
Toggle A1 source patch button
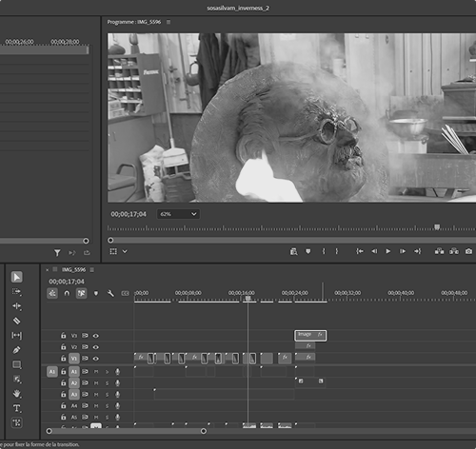tap(52, 372)
